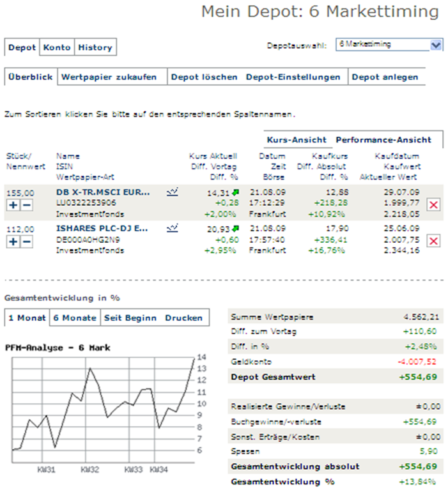Open the DB X-TR.MSCI EUR fund name link
This screenshot has height=492, width=448.
coord(103,192)
